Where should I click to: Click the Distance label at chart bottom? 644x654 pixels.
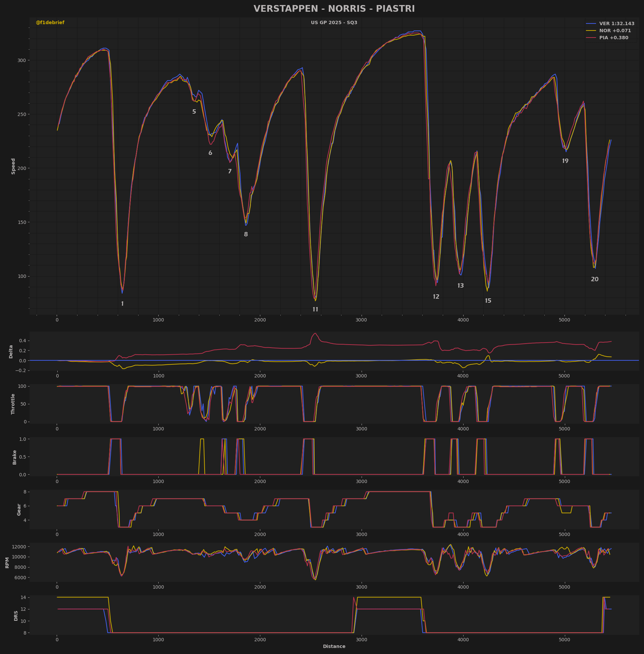(x=334, y=647)
